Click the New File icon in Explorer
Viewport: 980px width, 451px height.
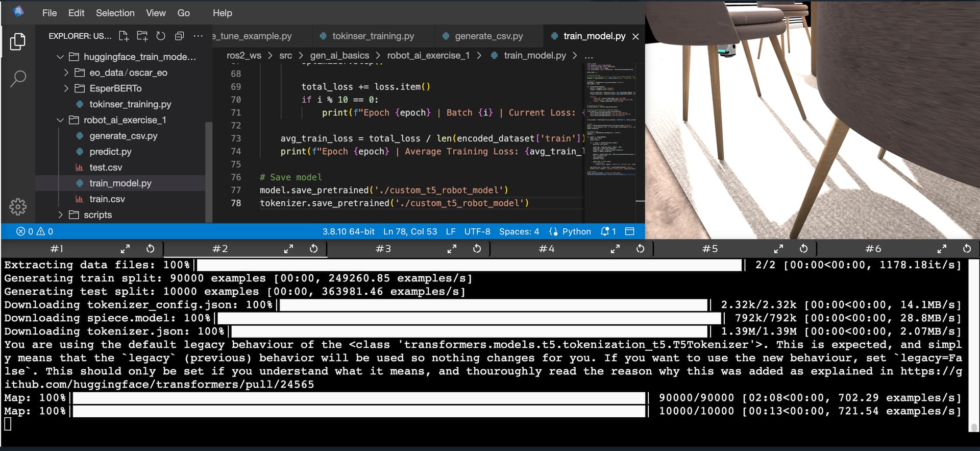coord(124,36)
